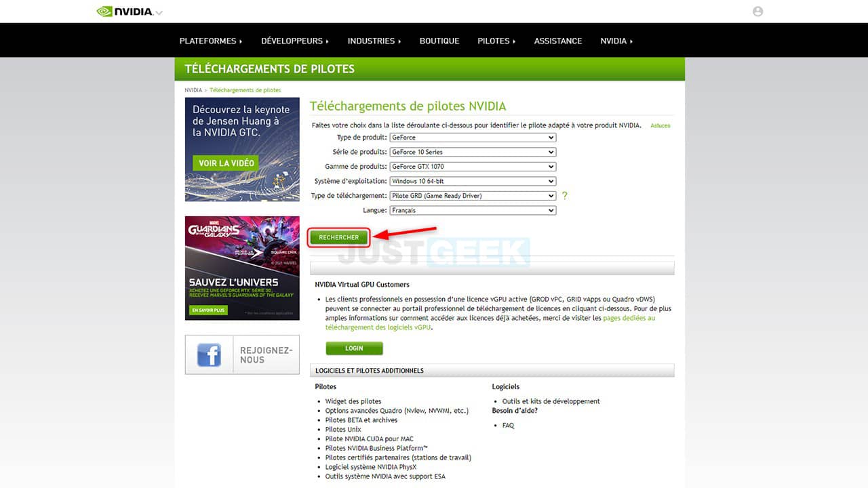Open the user account profile icon
868x488 pixels.
pos(757,12)
